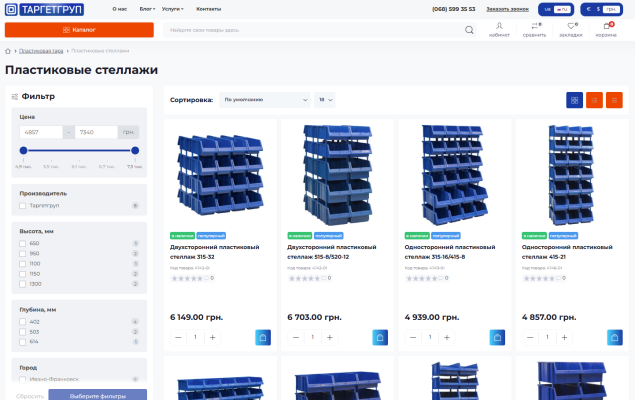Open the 'О нас' menu item
The width and height of the screenshot is (635, 400).
tap(119, 9)
